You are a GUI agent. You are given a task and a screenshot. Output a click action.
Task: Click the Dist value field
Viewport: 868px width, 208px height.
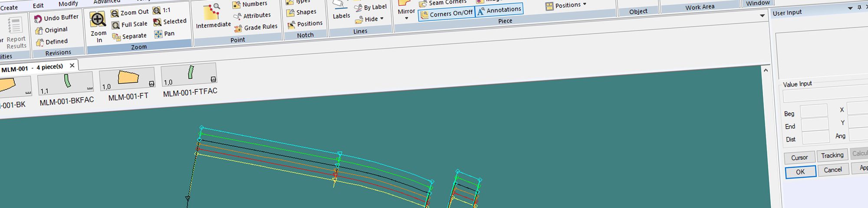(815, 138)
